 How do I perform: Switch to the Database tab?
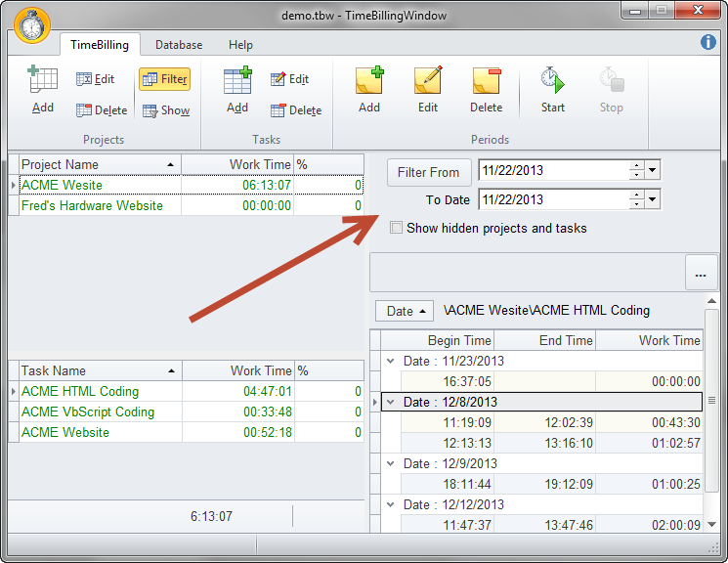point(179,45)
